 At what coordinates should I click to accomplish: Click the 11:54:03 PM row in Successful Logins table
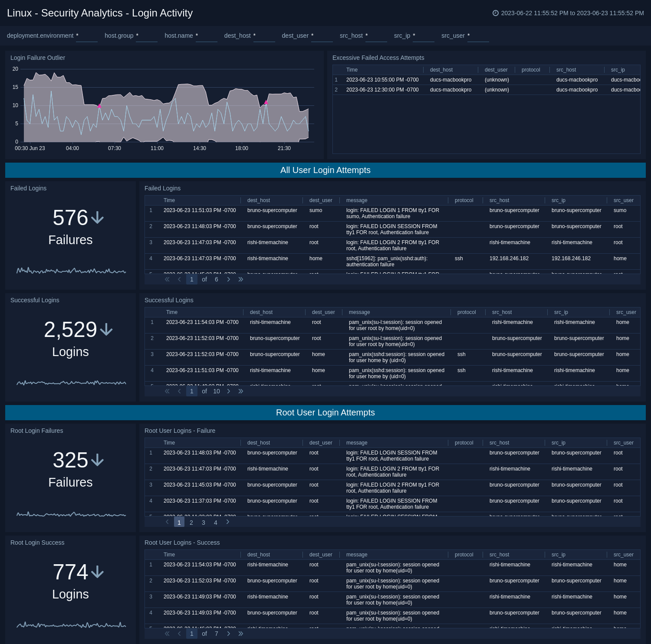click(393, 325)
